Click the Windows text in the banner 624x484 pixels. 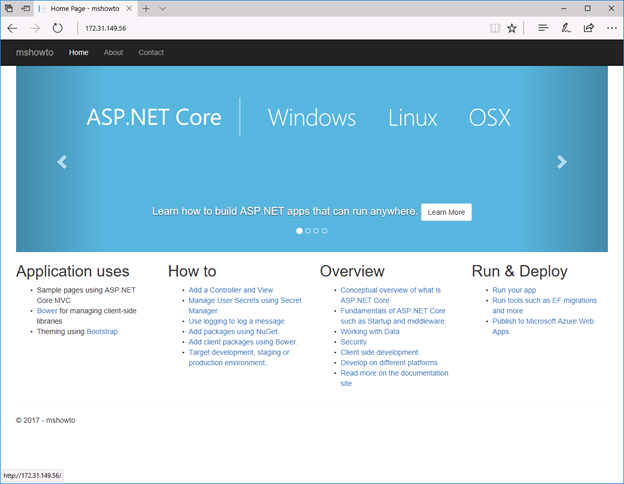(x=312, y=118)
